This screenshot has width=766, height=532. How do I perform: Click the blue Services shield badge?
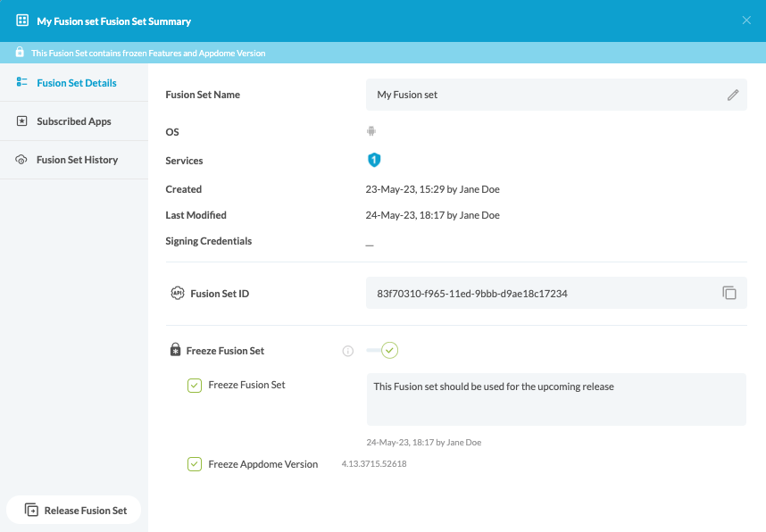[374, 160]
